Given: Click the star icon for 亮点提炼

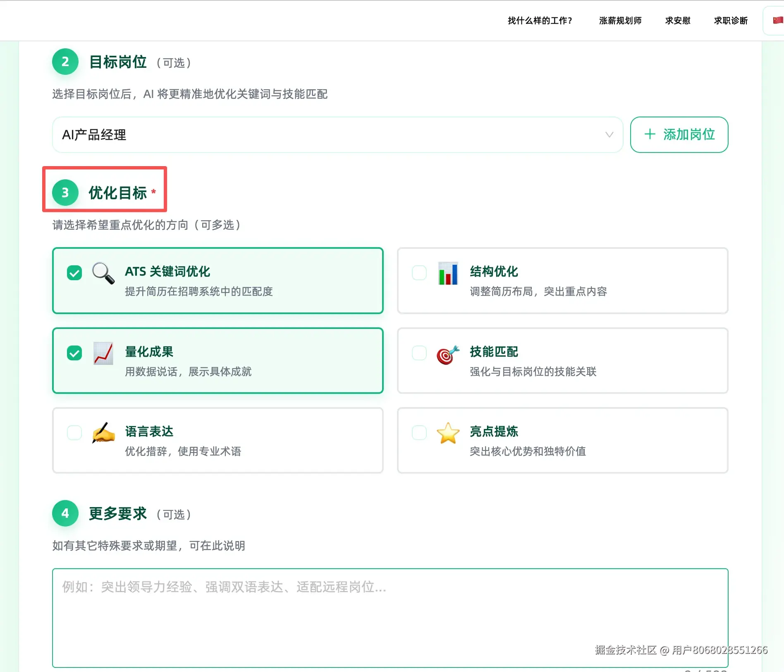Looking at the screenshot, I should click(x=448, y=433).
